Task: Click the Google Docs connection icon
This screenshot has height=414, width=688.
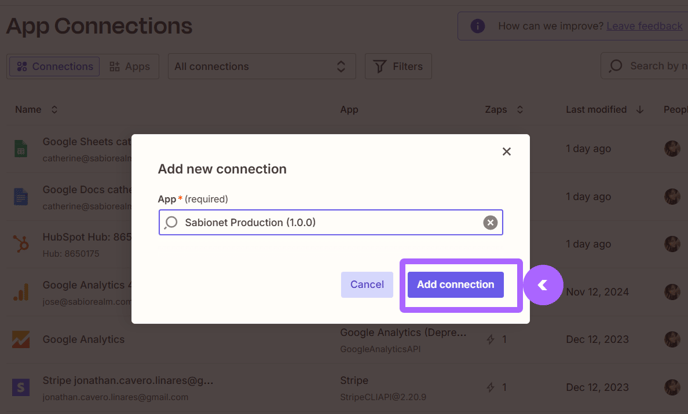Action: pos(21,197)
